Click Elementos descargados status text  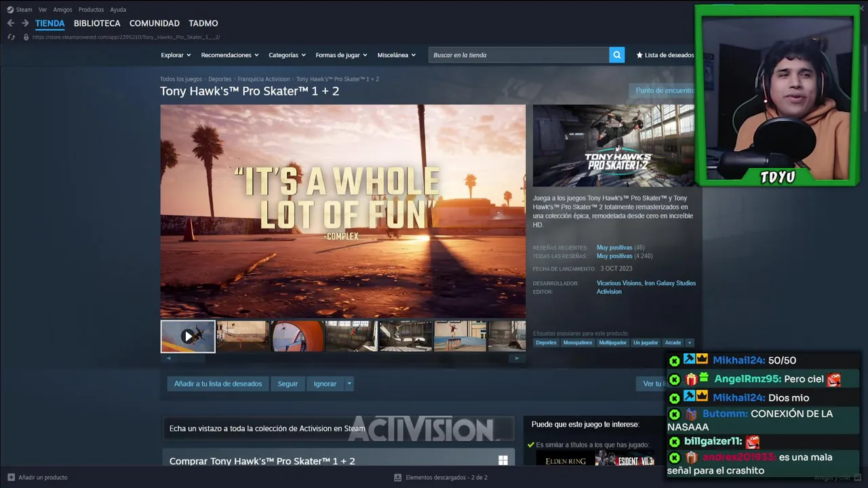point(446,477)
